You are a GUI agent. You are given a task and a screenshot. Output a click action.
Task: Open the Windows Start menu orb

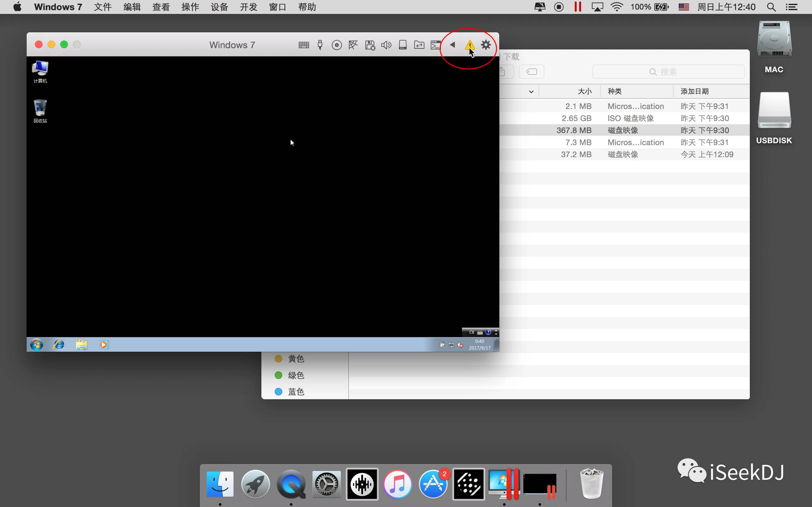point(36,345)
